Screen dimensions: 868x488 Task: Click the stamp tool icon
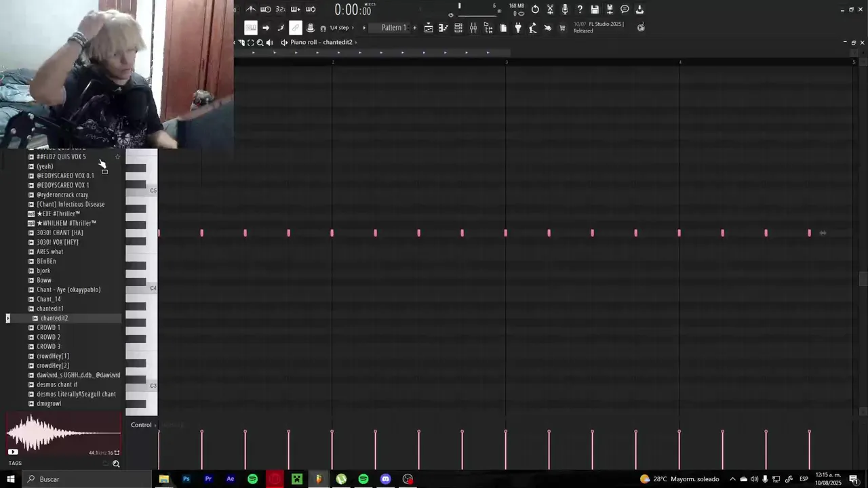311,28
